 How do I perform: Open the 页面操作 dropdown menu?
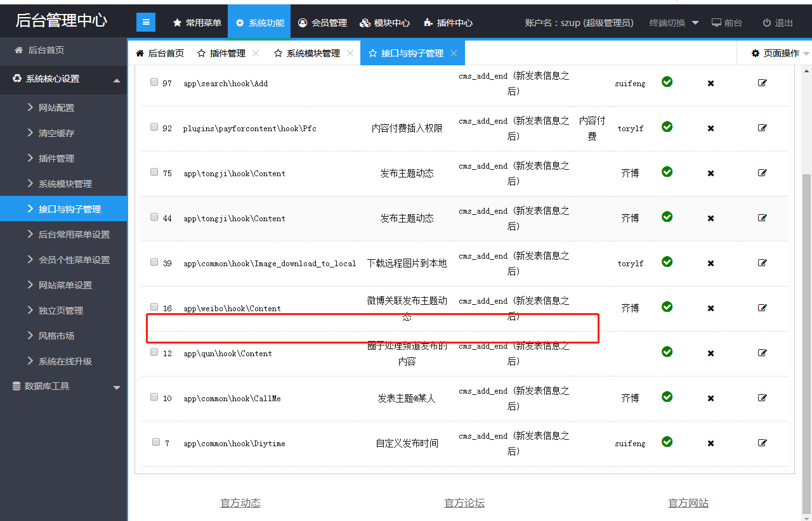click(780, 53)
